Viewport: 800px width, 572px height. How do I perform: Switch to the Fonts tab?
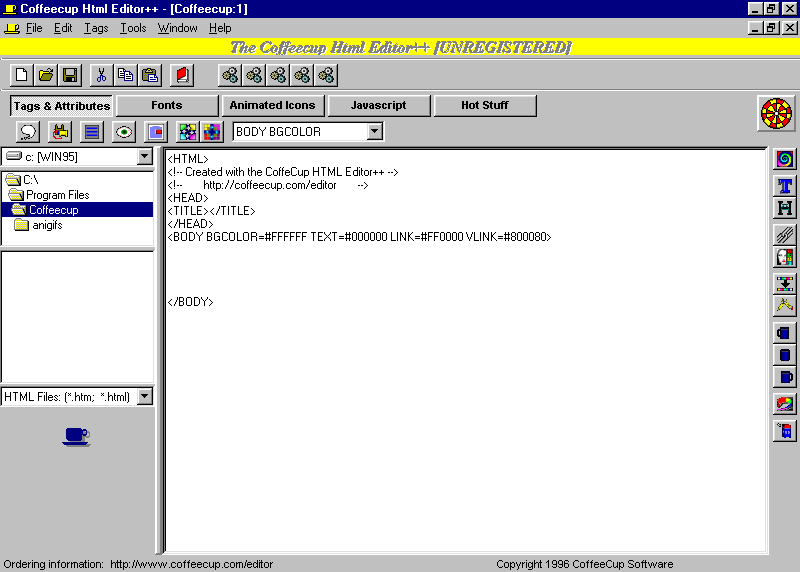click(x=167, y=106)
